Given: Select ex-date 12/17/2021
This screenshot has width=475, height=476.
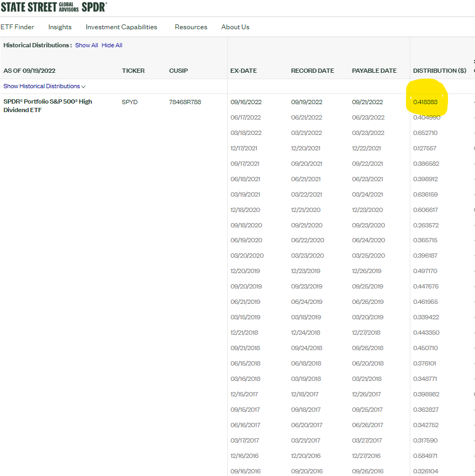Looking at the screenshot, I should [244, 148].
